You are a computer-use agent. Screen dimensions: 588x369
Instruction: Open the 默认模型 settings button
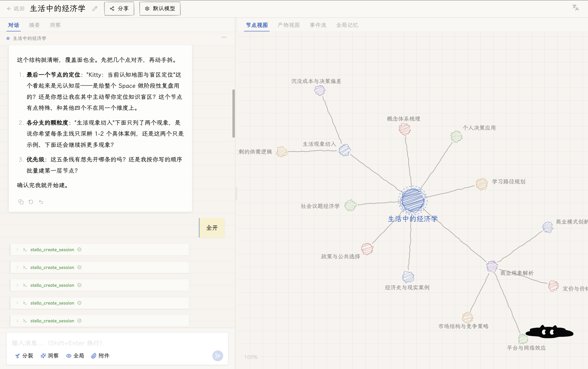click(160, 9)
